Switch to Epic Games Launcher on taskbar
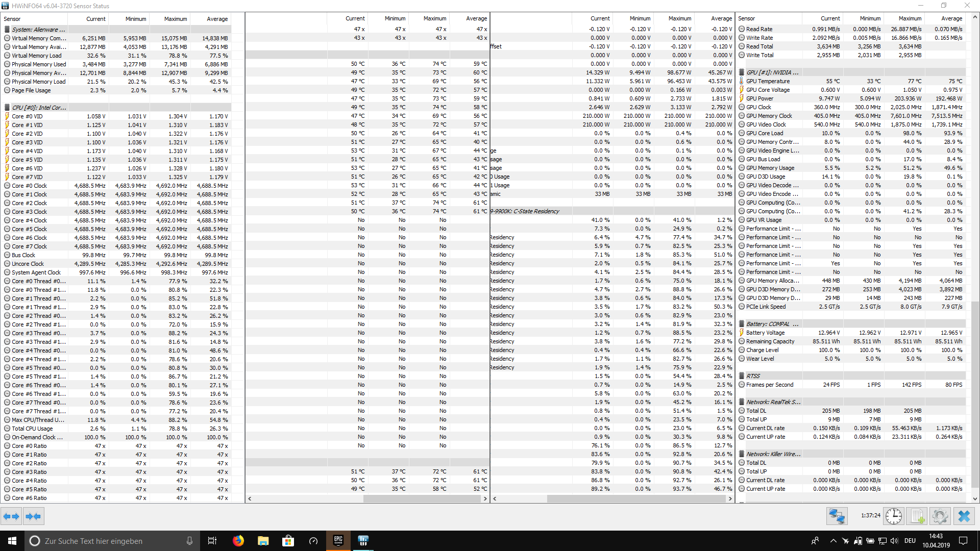 pyautogui.click(x=338, y=541)
